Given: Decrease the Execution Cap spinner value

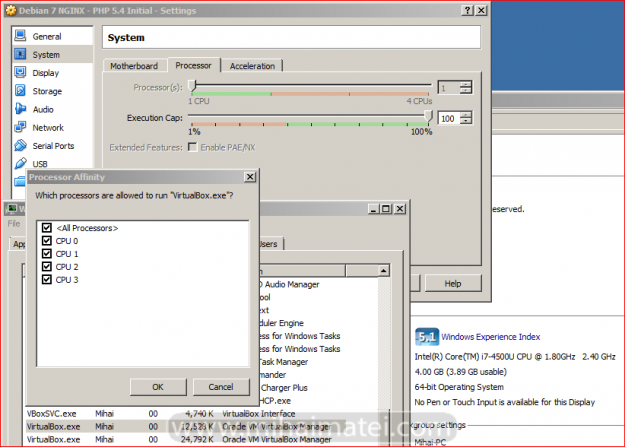Looking at the screenshot, I should (466, 121).
